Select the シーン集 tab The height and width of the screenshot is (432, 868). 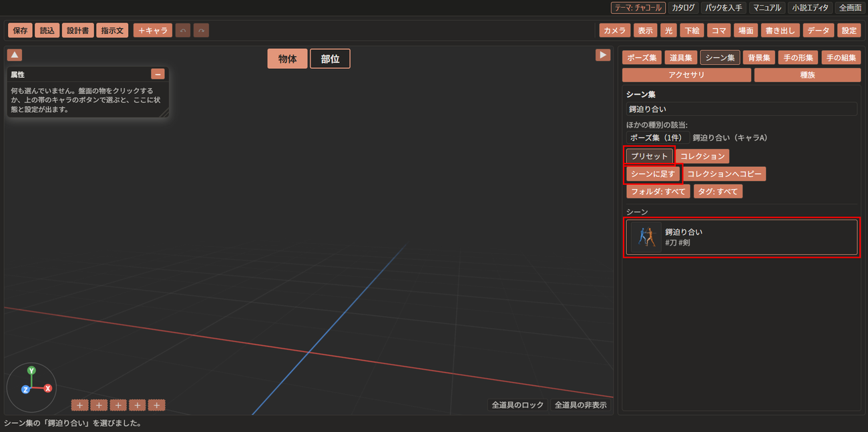click(x=720, y=58)
